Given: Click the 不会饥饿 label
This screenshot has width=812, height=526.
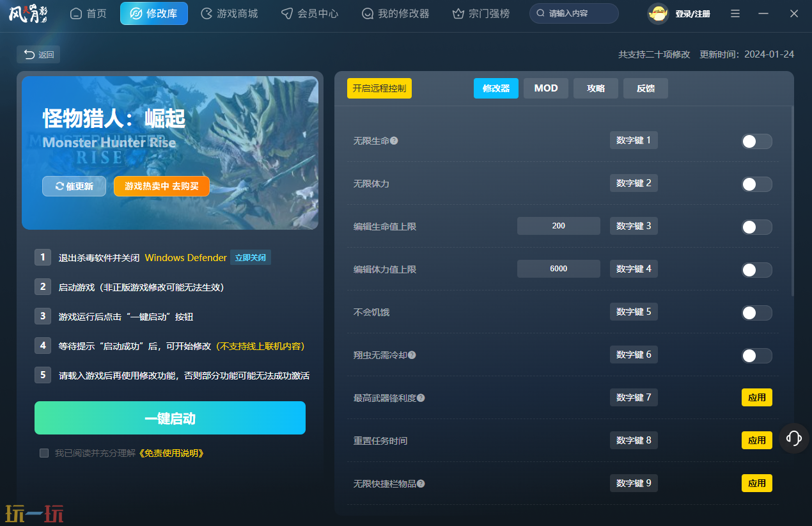Looking at the screenshot, I should [371, 312].
